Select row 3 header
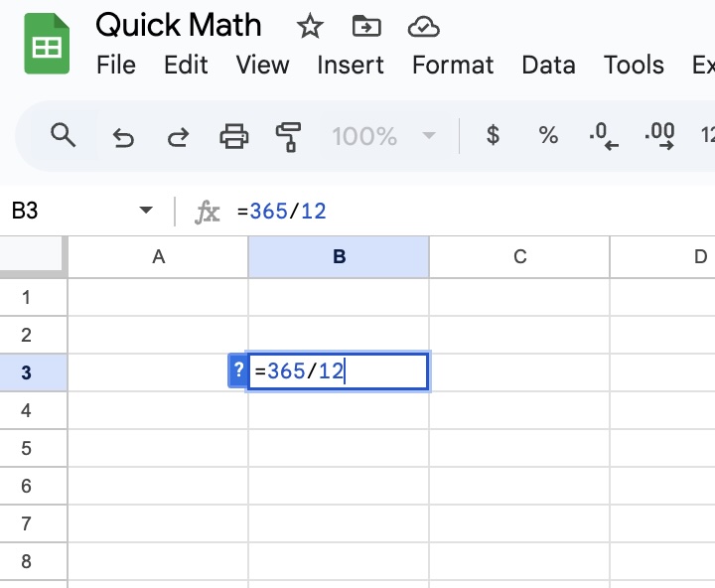Screen dimensions: 715x588 (x=34, y=372)
